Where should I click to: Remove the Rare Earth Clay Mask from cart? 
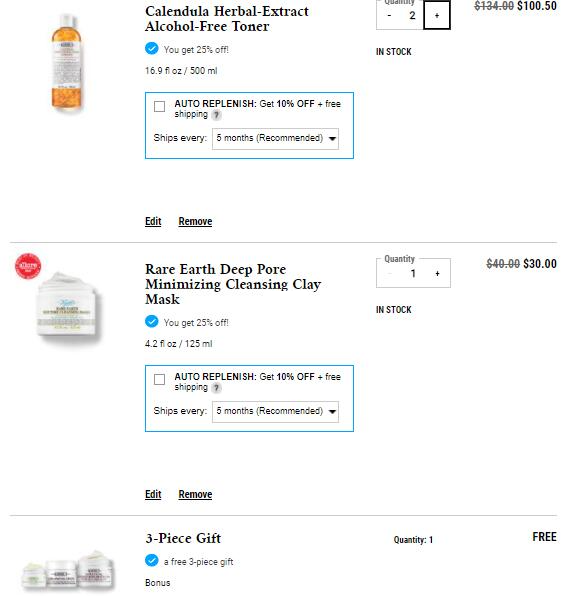(195, 494)
